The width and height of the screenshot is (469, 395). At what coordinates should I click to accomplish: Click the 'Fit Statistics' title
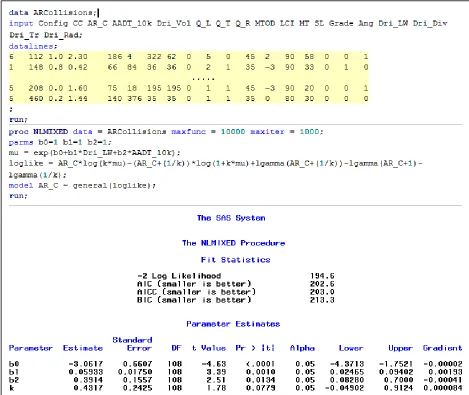pyautogui.click(x=235, y=260)
